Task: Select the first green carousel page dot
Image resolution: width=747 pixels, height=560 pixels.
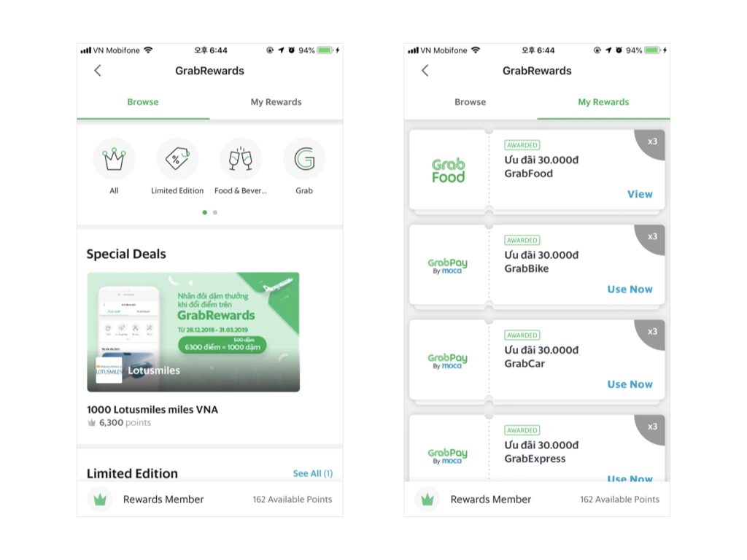Action: (x=205, y=212)
